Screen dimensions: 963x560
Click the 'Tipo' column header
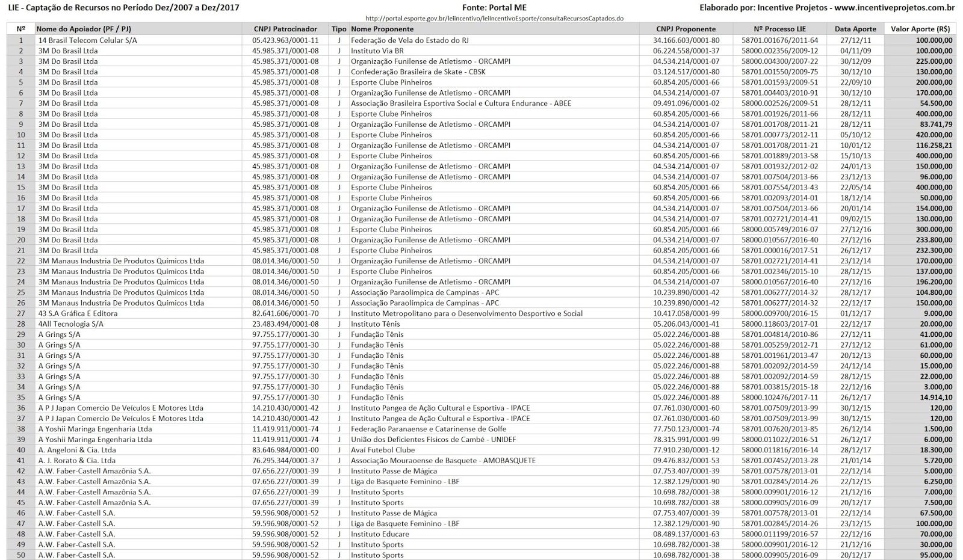[x=339, y=29]
